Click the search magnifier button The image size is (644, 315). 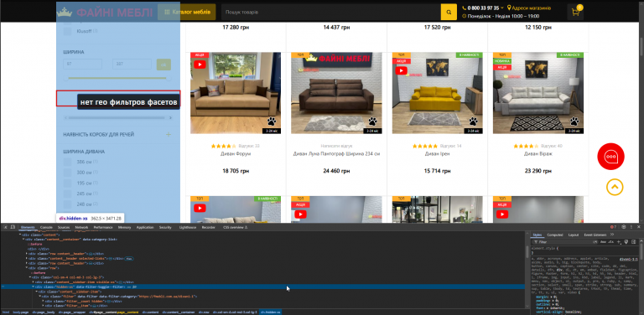point(449,13)
